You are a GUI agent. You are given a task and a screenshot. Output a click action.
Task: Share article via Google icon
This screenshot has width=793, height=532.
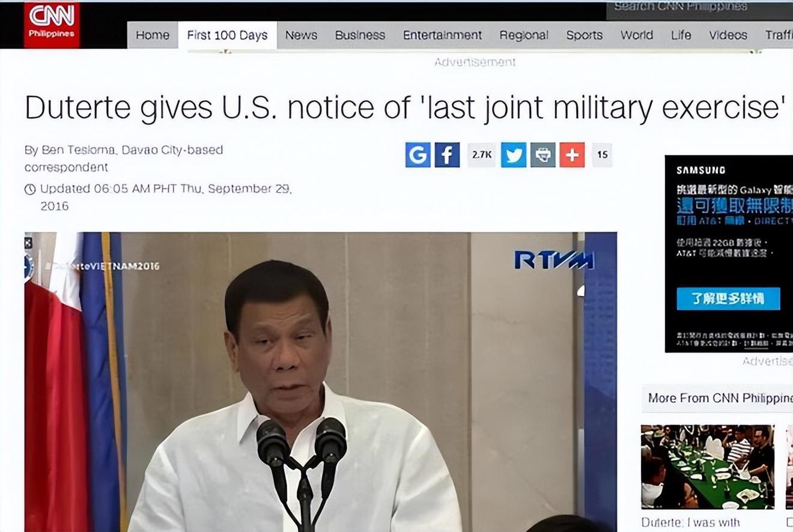click(418, 155)
